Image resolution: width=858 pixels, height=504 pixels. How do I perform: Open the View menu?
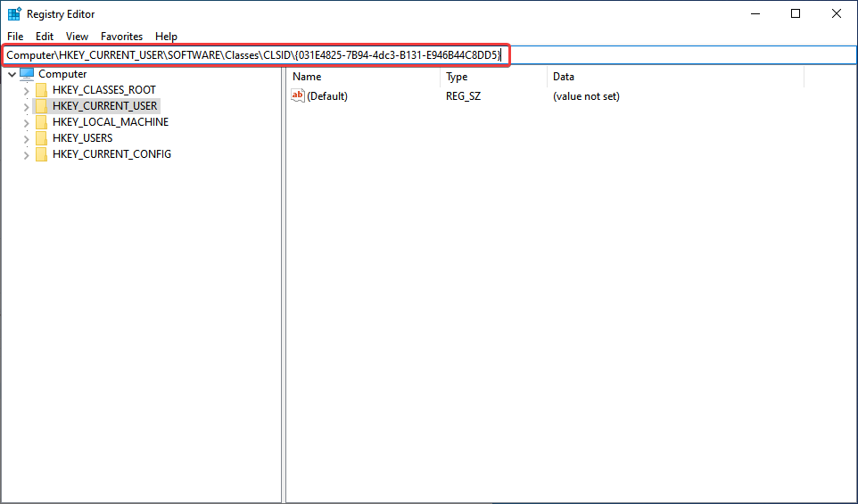pyautogui.click(x=78, y=36)
